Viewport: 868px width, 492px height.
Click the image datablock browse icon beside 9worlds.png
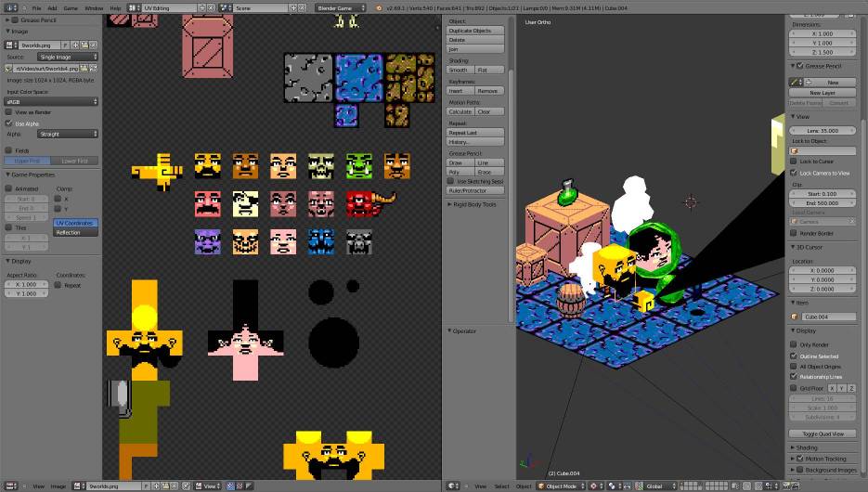[11, 45]
